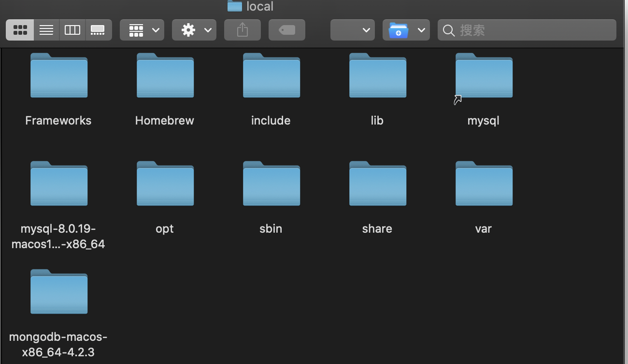Click the share name label
The image size is (628, 364).
(x=377, y=229)
